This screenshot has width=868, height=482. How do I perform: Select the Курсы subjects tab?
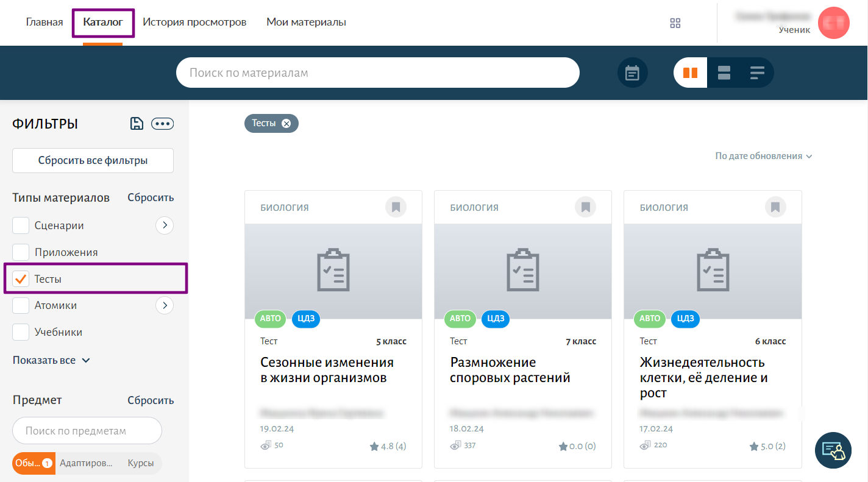point(140,463)
